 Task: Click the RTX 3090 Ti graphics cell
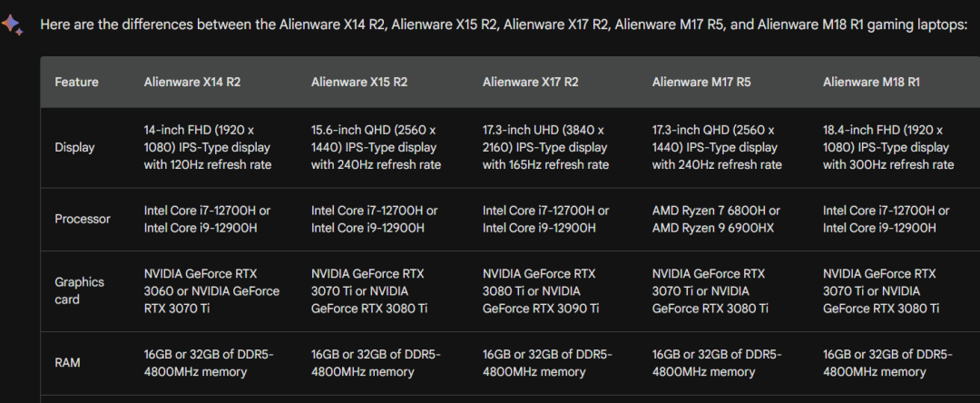coord(541,290)
